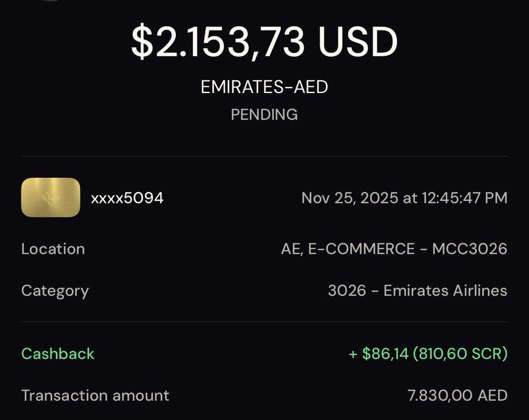Screen dimensions: 529x420
Task: Click the Category row label
Action: tap(55, 290)
